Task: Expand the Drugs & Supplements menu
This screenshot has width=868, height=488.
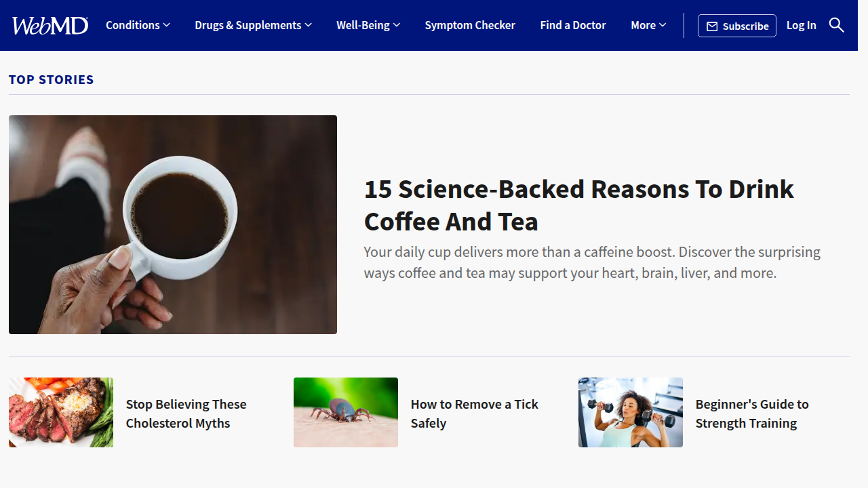Action: (253, 25)
